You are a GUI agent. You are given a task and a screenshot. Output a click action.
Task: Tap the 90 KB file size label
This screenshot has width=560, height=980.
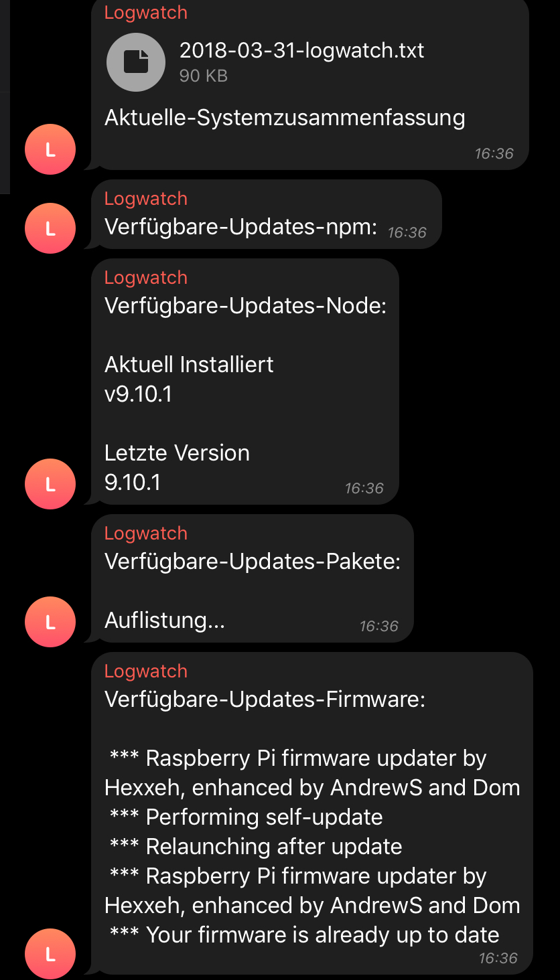[204, 76]
